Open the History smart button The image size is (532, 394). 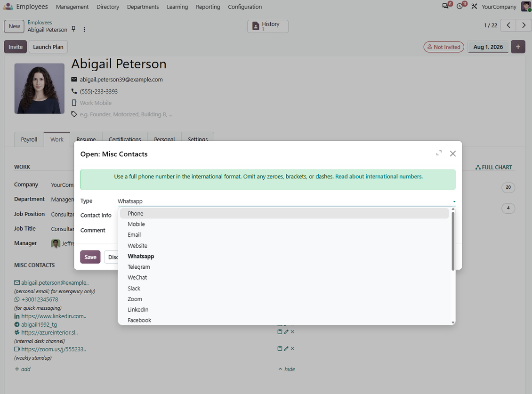[268, 26]
